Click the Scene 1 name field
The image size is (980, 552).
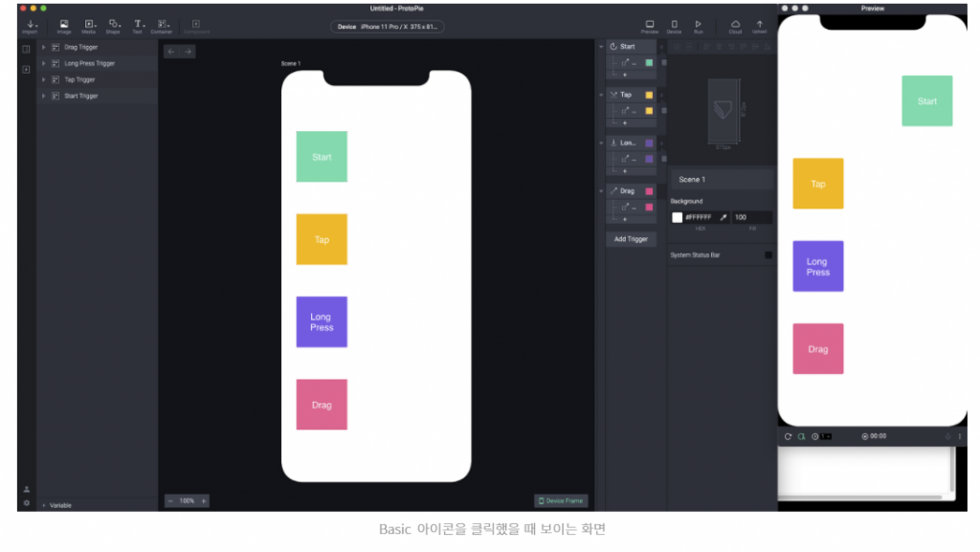(722, 179)
